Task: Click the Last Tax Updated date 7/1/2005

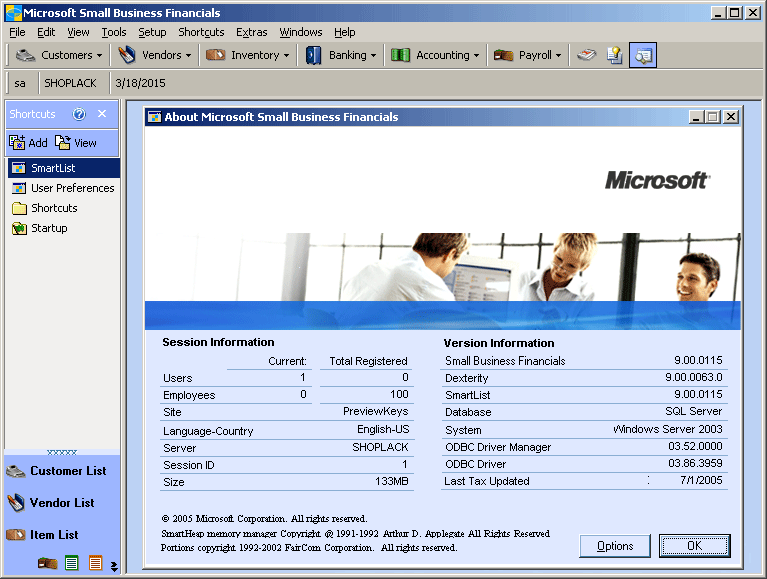Action: coord(701,480)
